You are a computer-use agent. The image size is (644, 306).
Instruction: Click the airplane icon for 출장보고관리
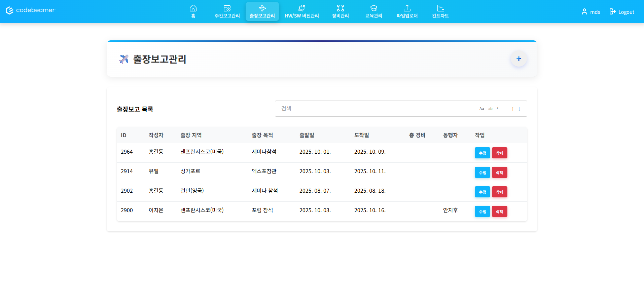click(x=262, y=7)
